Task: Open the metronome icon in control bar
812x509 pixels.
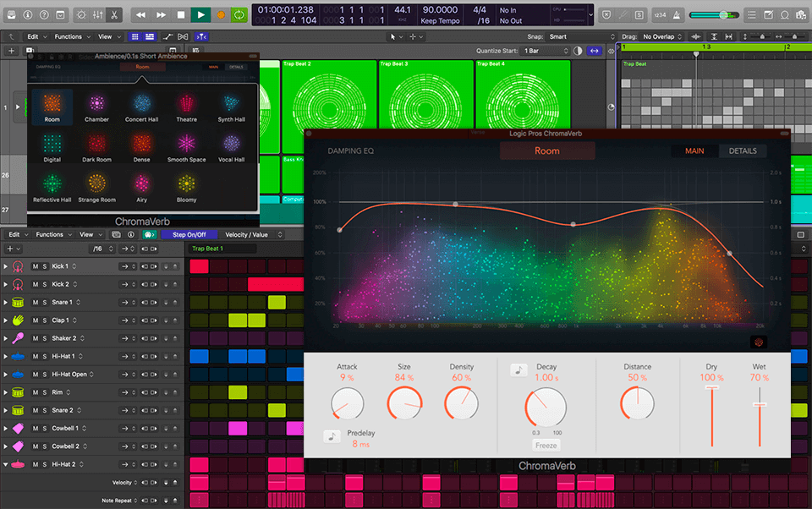Action: pos(677,15)
